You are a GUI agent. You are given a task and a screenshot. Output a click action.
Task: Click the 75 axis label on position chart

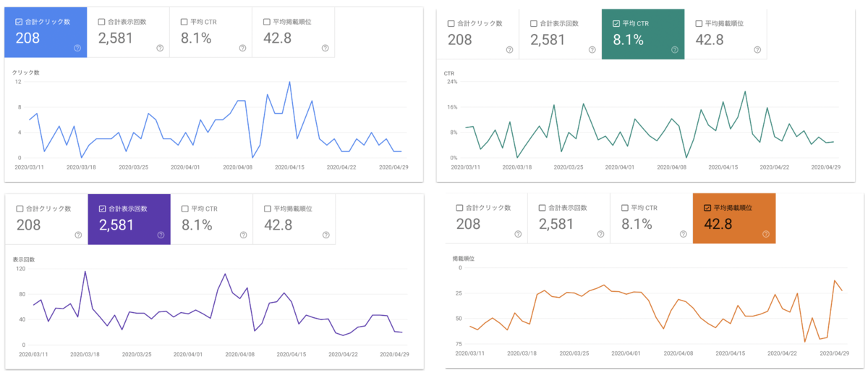pyautogui.click(x=459, y=344)
